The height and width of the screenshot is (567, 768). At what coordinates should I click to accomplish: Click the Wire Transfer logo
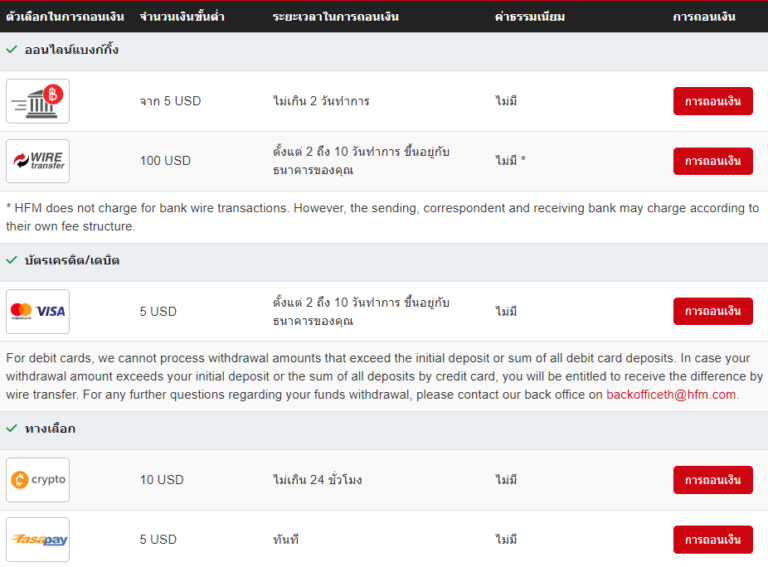point(38,161)
